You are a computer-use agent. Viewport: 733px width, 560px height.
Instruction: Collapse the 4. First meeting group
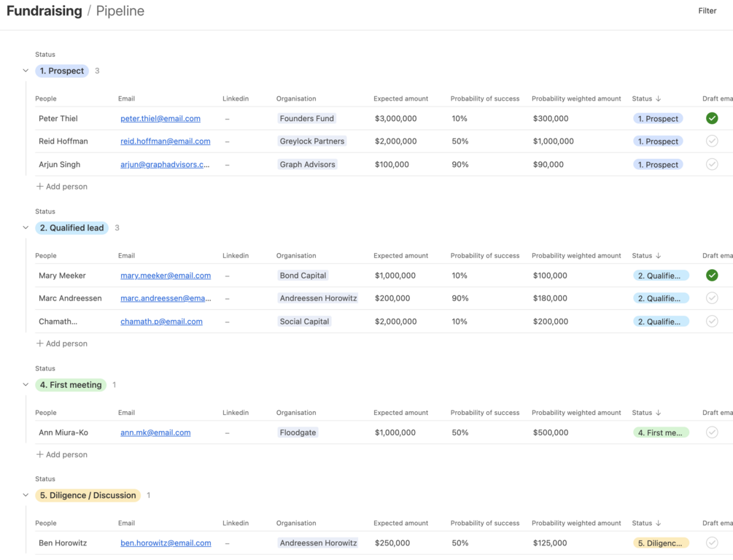(x=26, y=384)
